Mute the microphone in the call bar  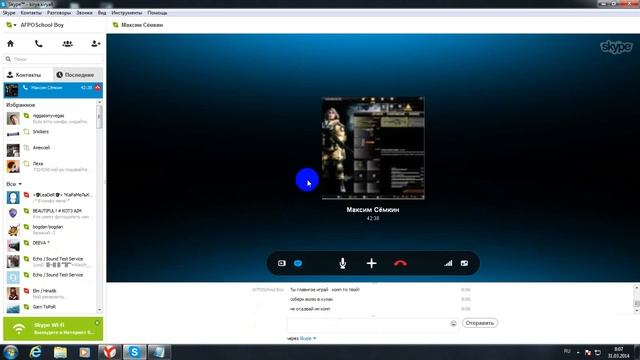tap(343, 263)
